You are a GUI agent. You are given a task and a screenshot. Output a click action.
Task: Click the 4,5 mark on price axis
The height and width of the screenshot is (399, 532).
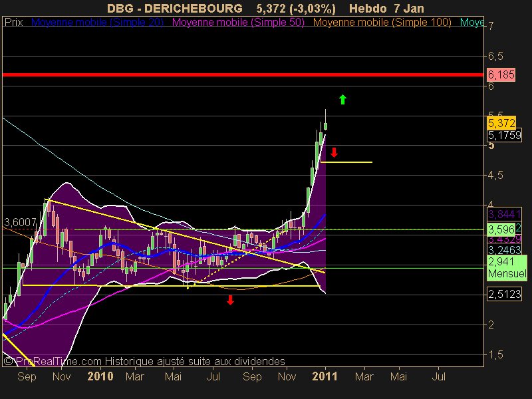[x=495, y=176]
